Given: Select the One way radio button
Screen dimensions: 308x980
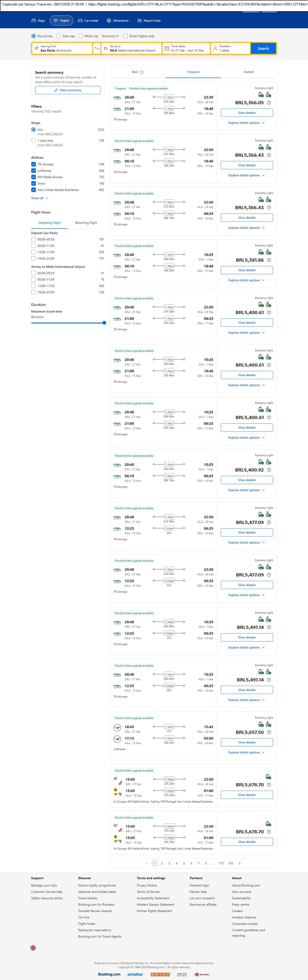Looking at the screenshot, I should point(58,36).
